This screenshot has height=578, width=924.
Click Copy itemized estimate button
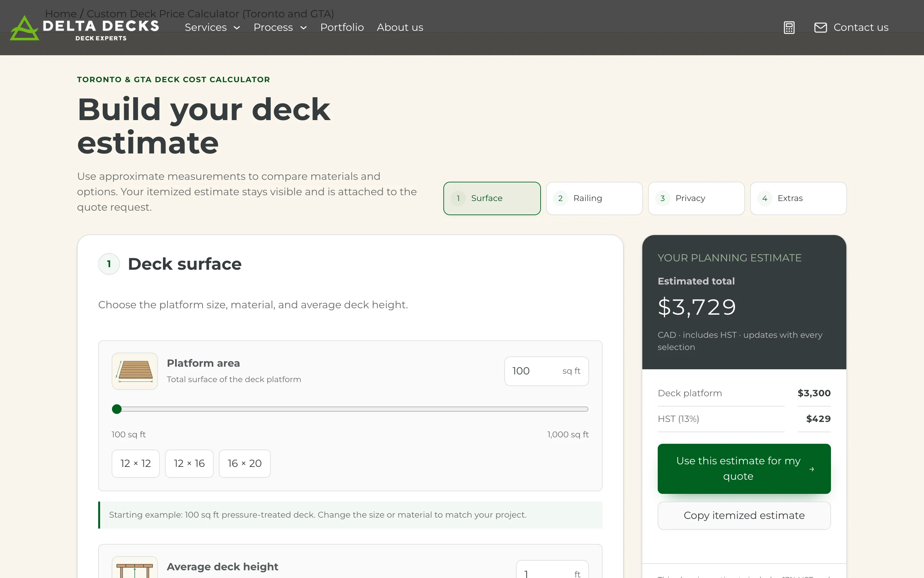(744, 516)
